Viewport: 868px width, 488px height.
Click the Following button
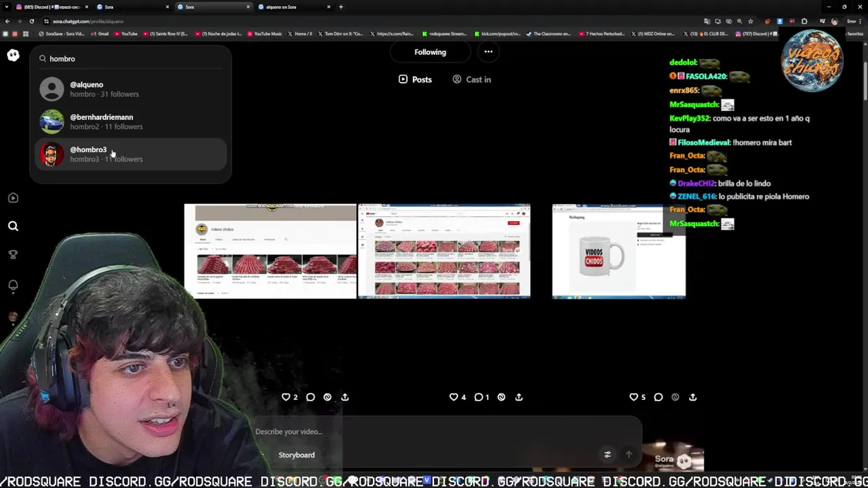pyautogui.click(x=430, y=52)
